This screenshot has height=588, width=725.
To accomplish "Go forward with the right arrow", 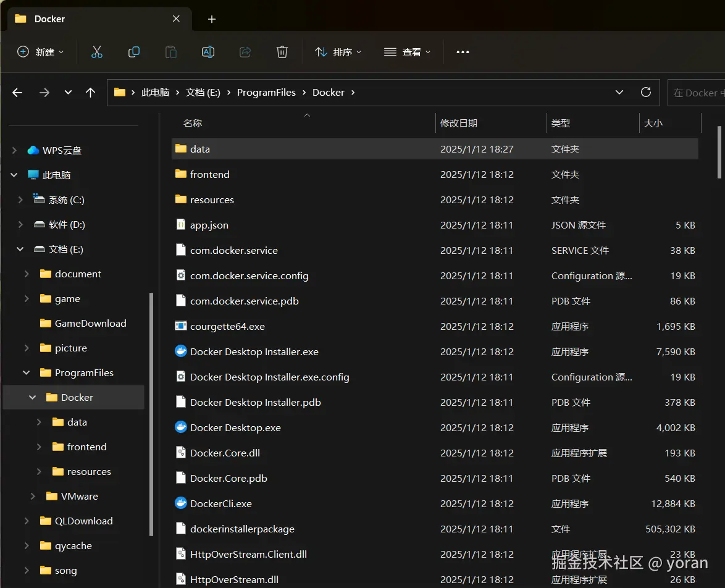I will click(44, 93).
